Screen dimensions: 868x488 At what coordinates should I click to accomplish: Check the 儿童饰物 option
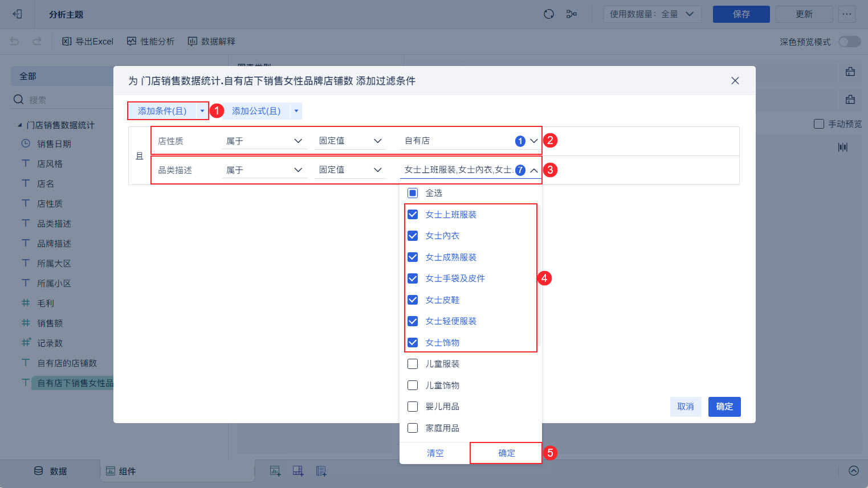click(413, 386)
